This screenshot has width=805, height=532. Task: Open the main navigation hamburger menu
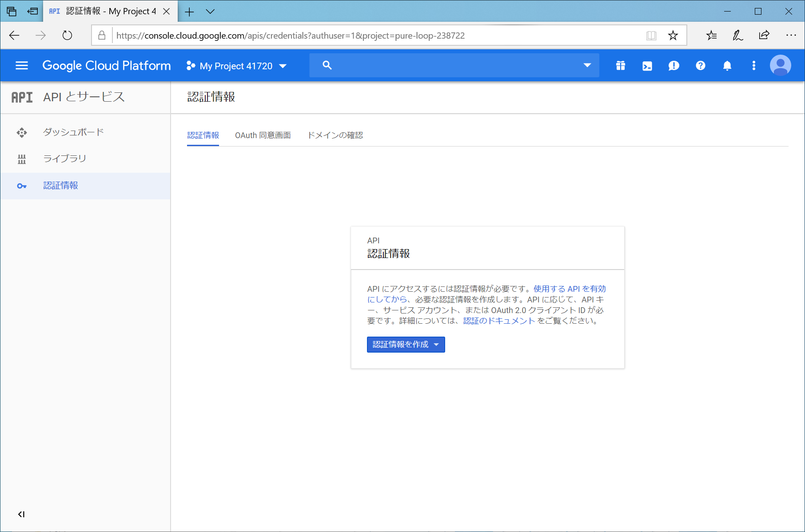coord(22,66)
